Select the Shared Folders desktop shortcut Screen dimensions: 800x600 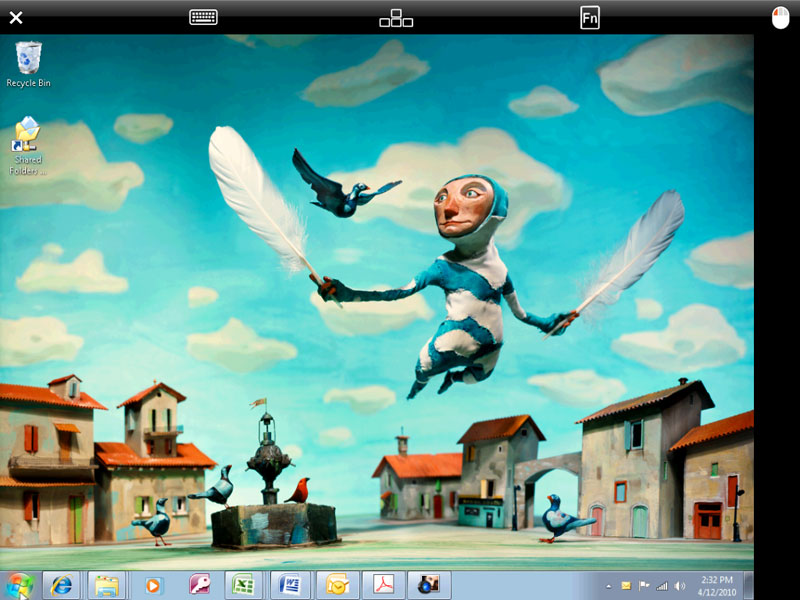coord(28,146)
